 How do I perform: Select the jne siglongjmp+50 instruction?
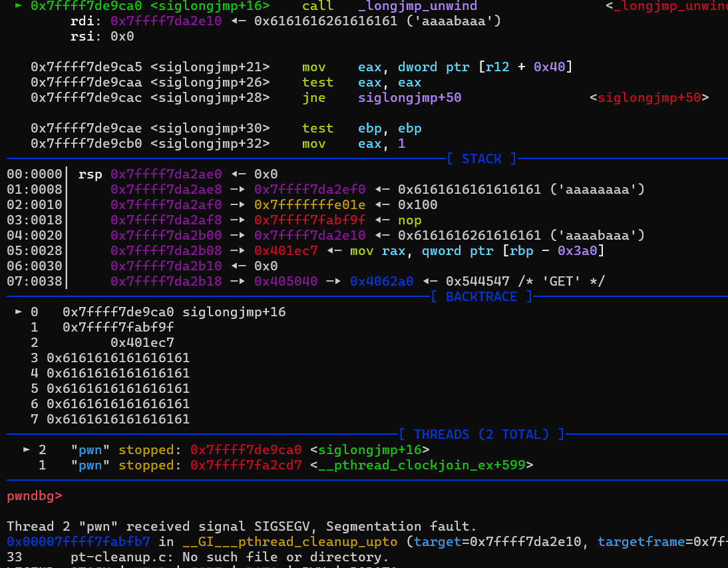coord(381,98)
